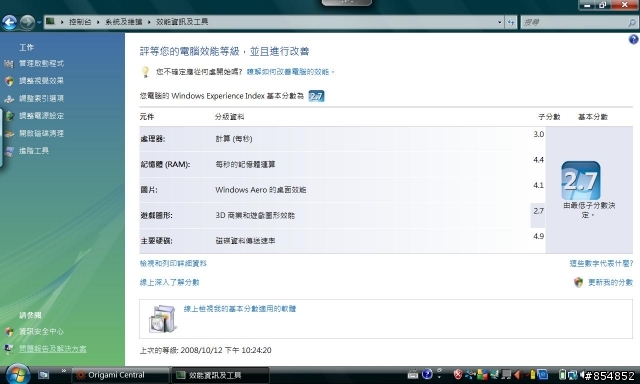Image resolution: width=640 pixels, height=384 pixels.
Task: Click the hard disk subscore 4.9
Action: point(538,236)
